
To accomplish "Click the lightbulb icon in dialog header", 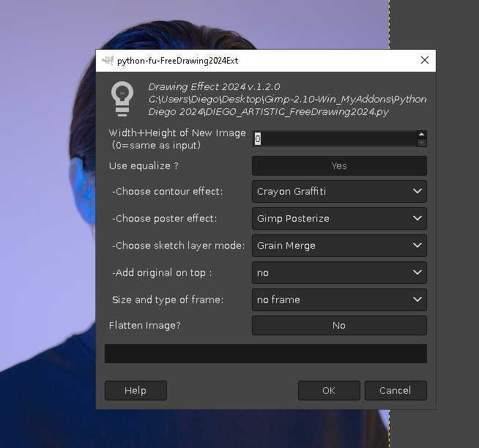I will tap(122, 99).
